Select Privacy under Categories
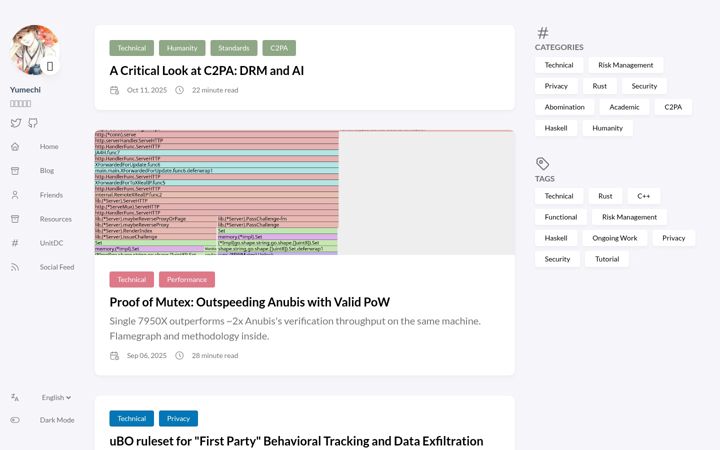The width and height of the screenshot is (720, 450). (556, 86)
